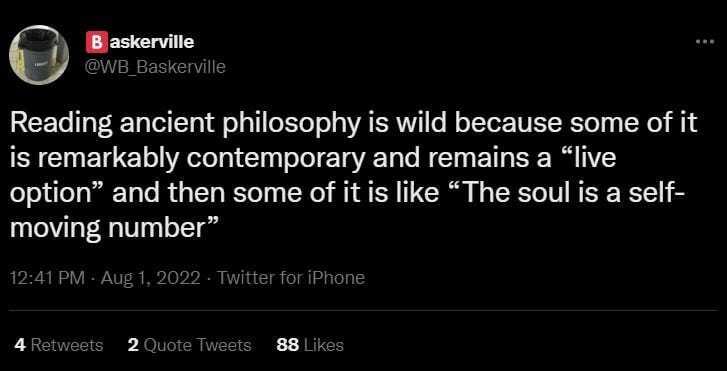Open the trash can profile avatar
The image size is (727, 371).
pos(39,55)
